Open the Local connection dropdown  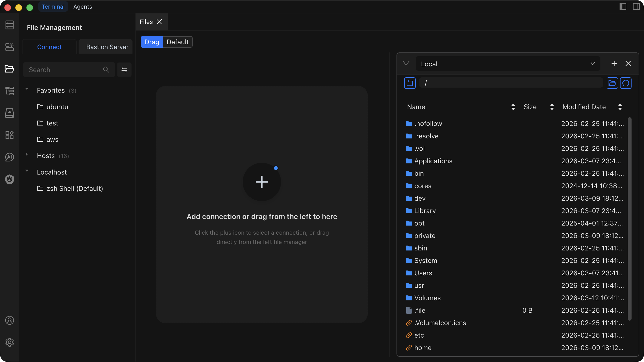point(507,64)
